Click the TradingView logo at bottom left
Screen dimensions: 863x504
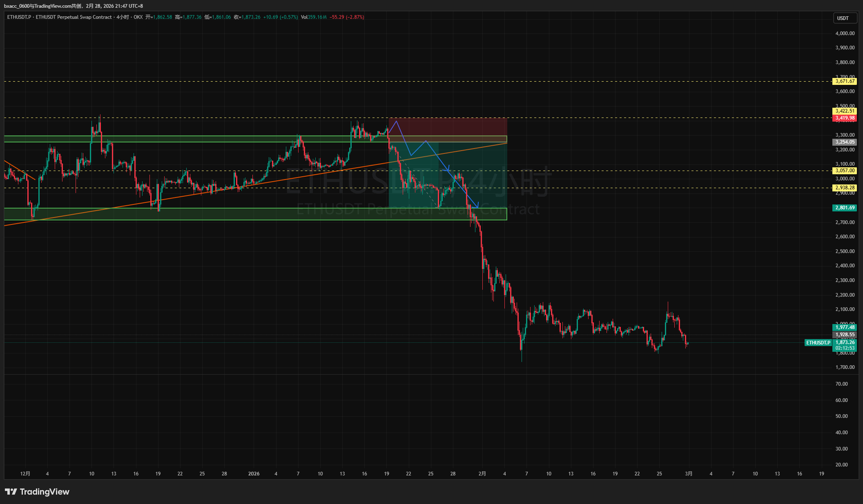[37, 492]
